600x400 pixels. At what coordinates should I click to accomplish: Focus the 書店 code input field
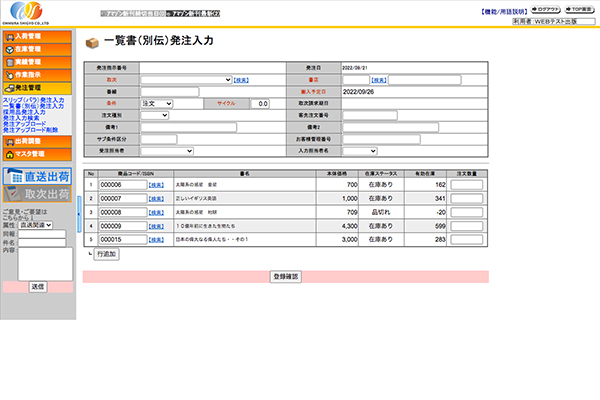(356, 80)
